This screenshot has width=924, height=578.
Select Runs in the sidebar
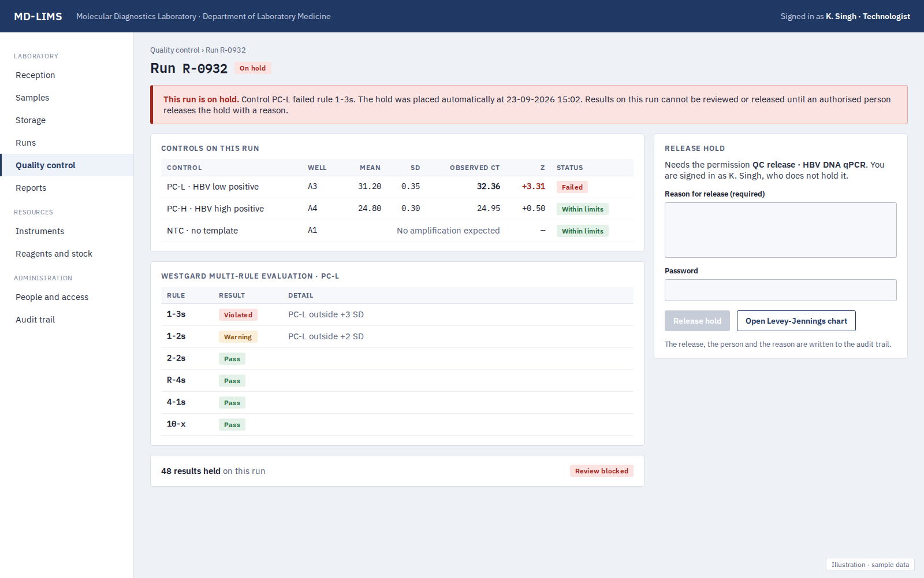point(66,143)
